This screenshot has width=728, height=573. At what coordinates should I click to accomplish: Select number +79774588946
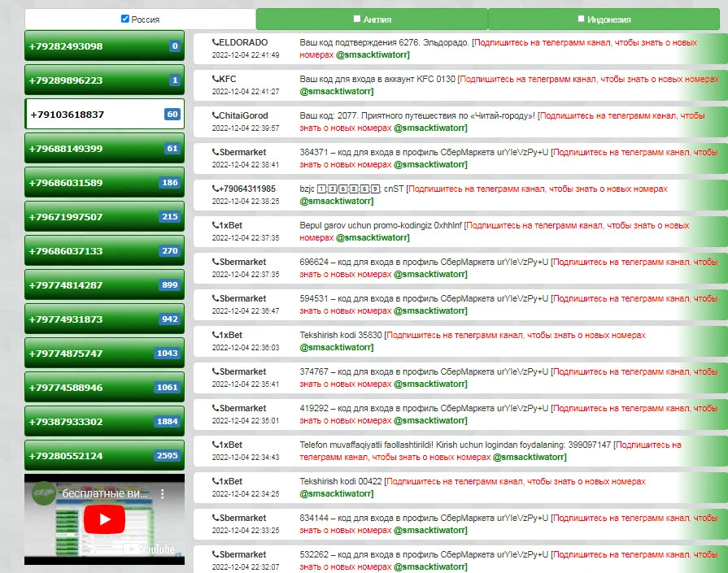104,387
